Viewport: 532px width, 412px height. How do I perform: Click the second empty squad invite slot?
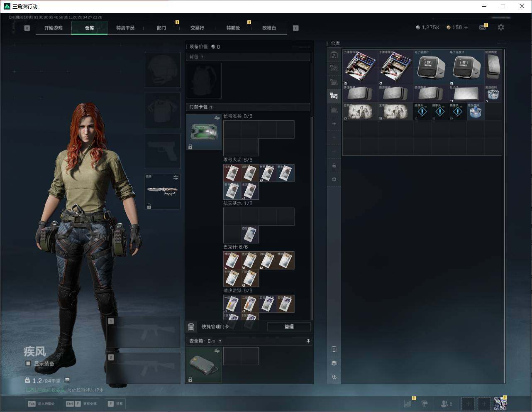(484, 403)
